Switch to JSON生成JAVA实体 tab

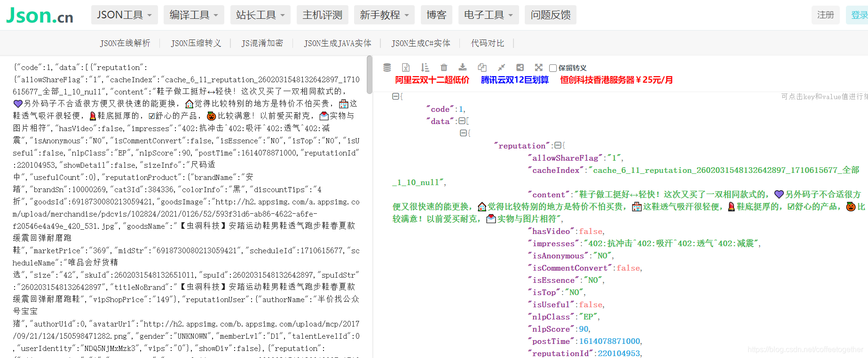(338, 43)
